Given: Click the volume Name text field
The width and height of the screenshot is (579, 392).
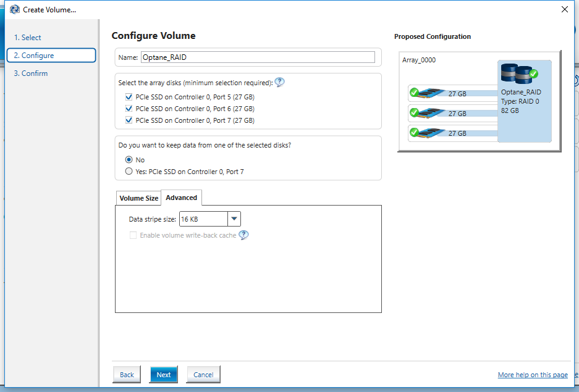Looking at the screenshot, I should (258, 57).
